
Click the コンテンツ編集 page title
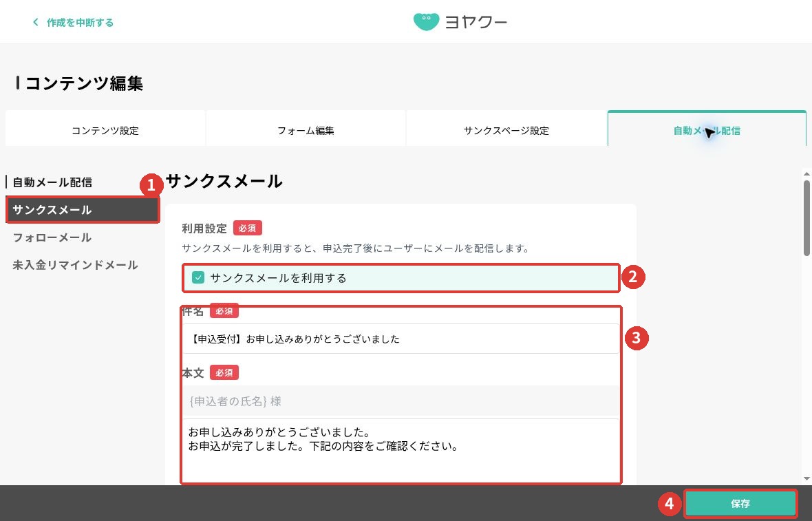(x=84, y=83)
